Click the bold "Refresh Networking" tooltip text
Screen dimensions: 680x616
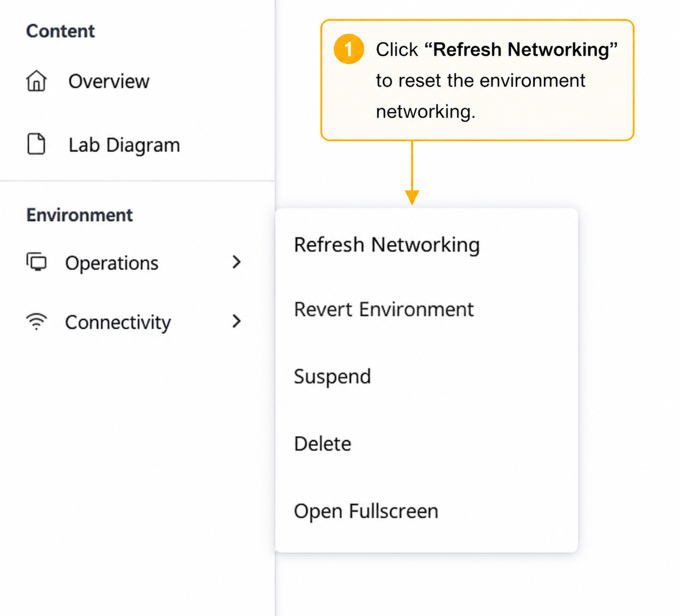click(521, 50)
